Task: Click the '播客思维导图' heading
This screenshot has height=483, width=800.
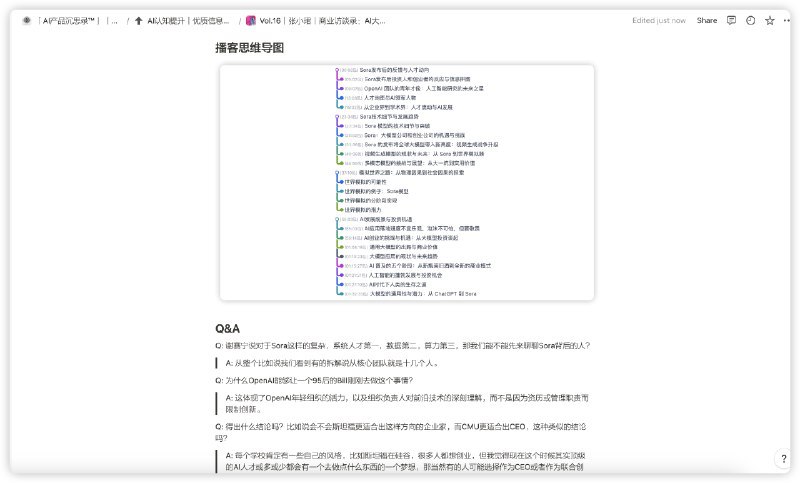Action: [249, 48]
